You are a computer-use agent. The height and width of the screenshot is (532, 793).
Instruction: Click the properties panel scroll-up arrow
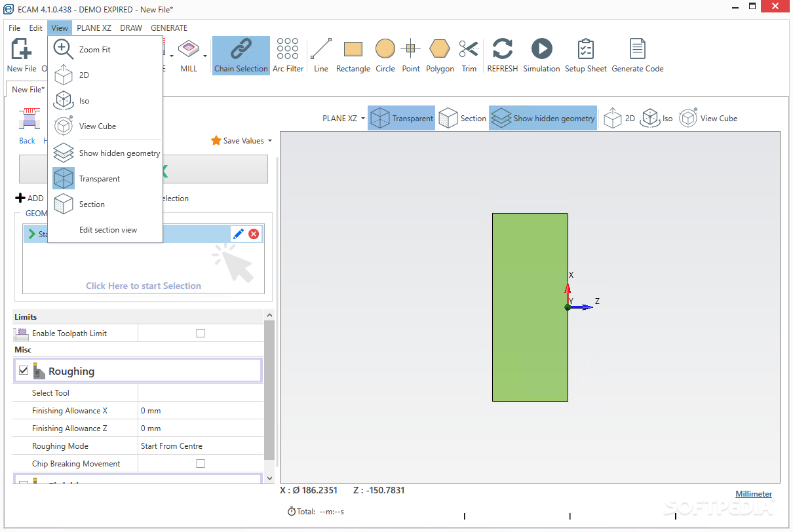point(269,316)
